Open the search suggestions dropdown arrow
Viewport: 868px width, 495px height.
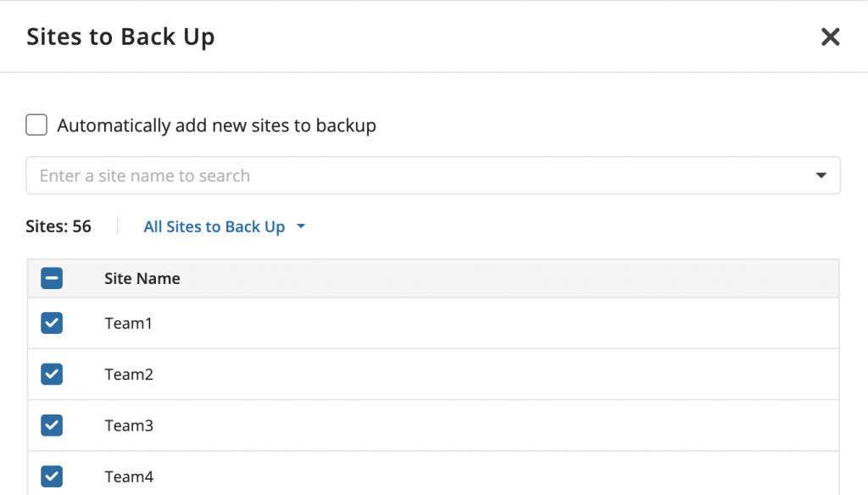click(821, 175)
